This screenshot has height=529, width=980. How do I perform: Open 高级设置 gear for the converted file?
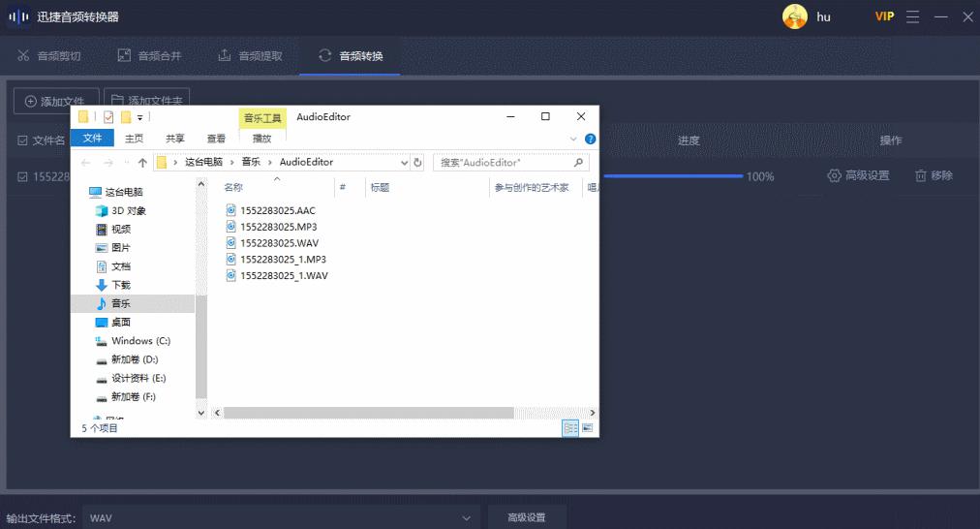858,175
